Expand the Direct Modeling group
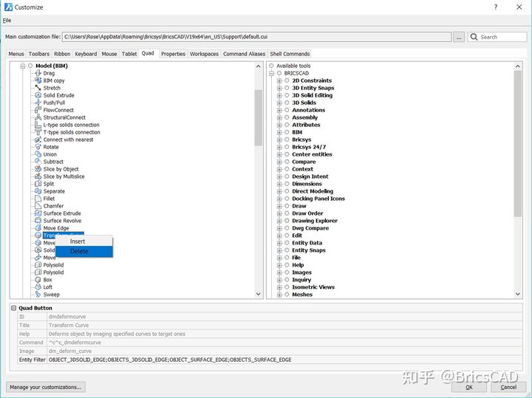This screenshot has height=398, width=532. pyautogui.click(x=279, y=191)
